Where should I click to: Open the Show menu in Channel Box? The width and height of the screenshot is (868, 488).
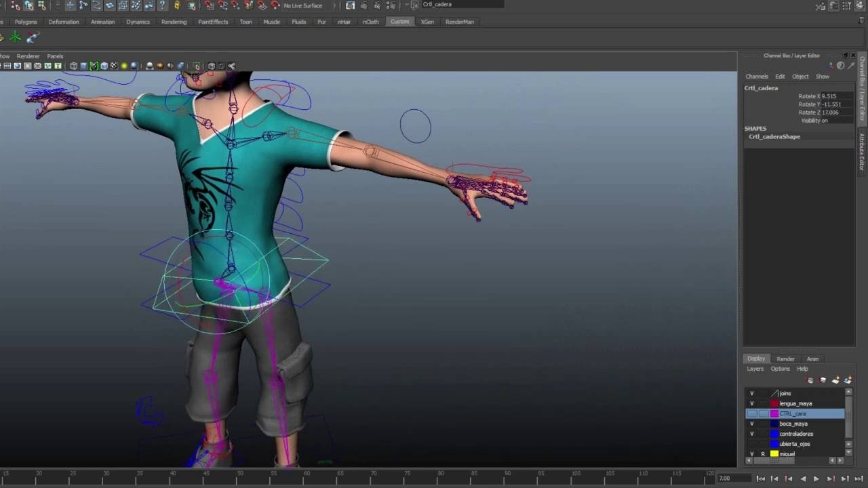[x=822, y=76]
